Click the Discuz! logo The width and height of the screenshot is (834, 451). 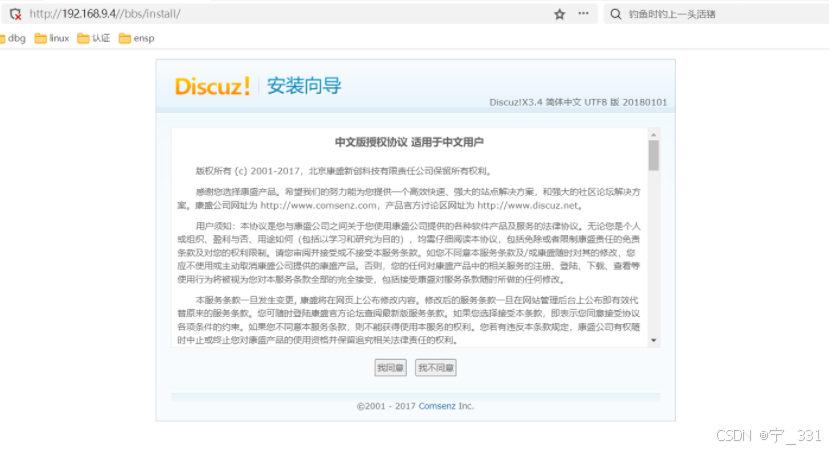(x=212, y=86)
